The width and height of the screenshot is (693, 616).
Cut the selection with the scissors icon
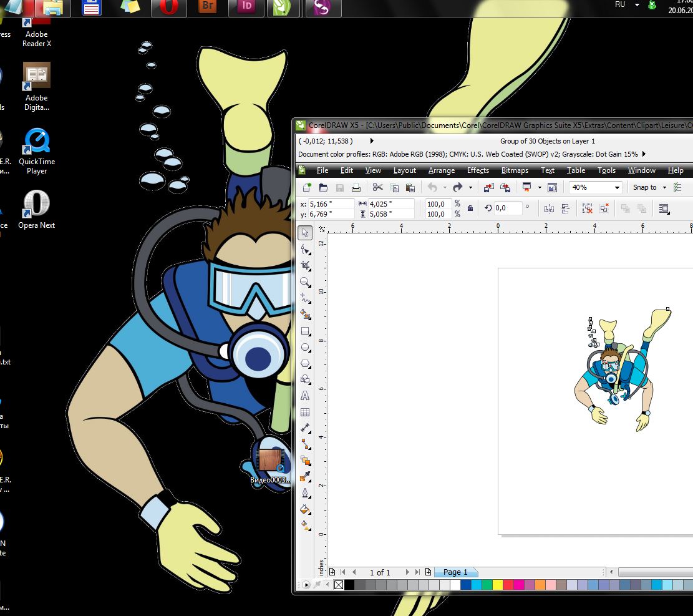[377, 187]
